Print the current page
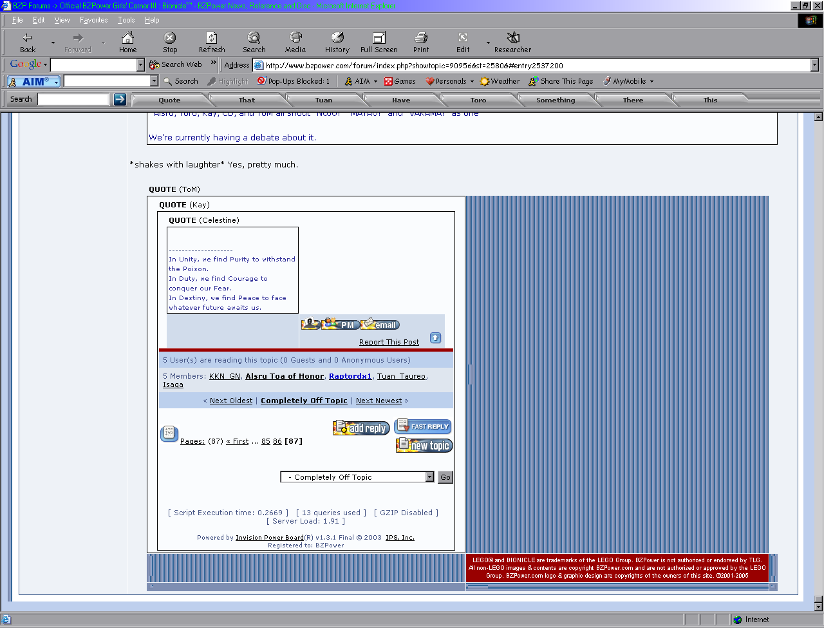 click(421, 43)
